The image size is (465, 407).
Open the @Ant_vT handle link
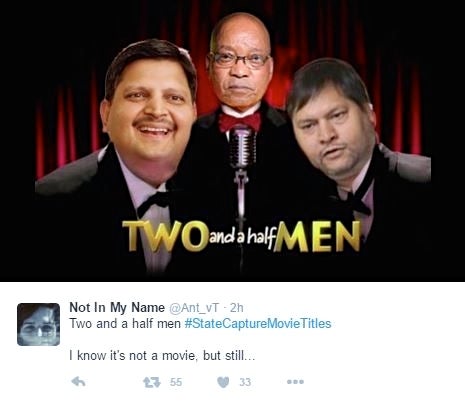[194, 308]
